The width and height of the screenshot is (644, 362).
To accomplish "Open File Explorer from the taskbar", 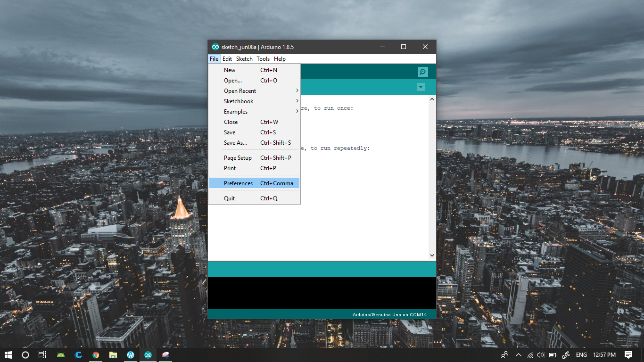I will click(x=113, y=355).
